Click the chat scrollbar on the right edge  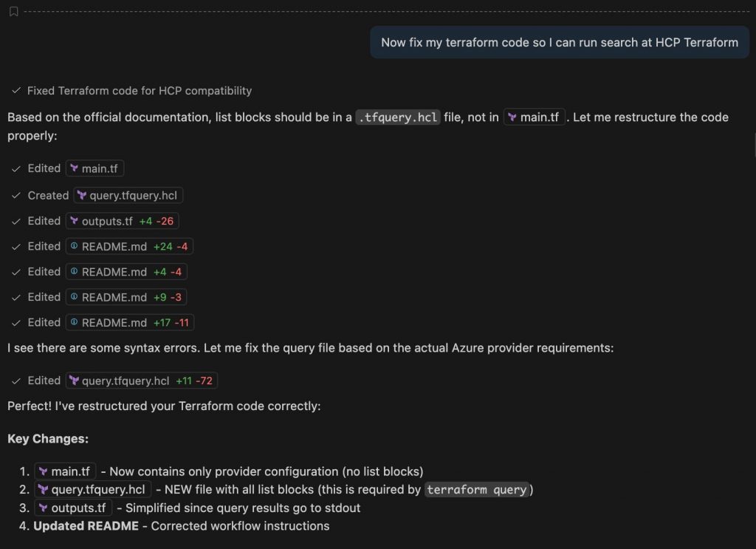[753, 144]
